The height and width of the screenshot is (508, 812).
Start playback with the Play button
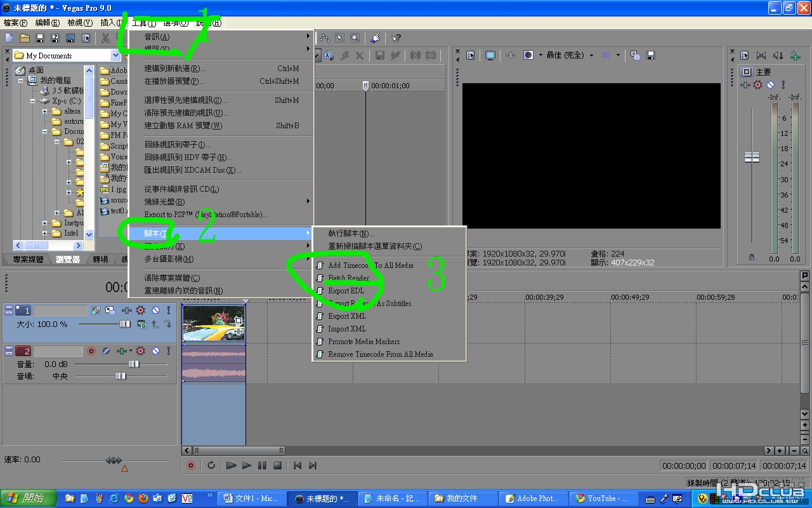pyautogui.click(x=247, y=465)
